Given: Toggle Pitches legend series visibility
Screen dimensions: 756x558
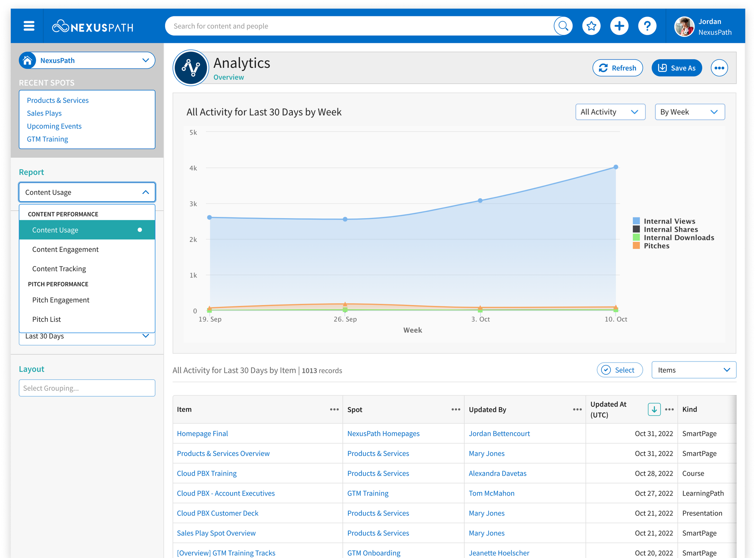Looking at the screenshot, I should [x=656, y=246].
